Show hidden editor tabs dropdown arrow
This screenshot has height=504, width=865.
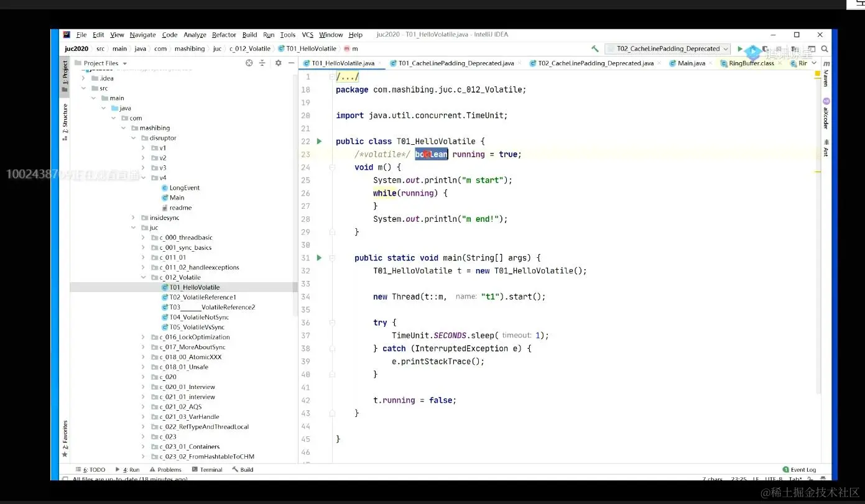pyautogui.click(x=815, y=63)
